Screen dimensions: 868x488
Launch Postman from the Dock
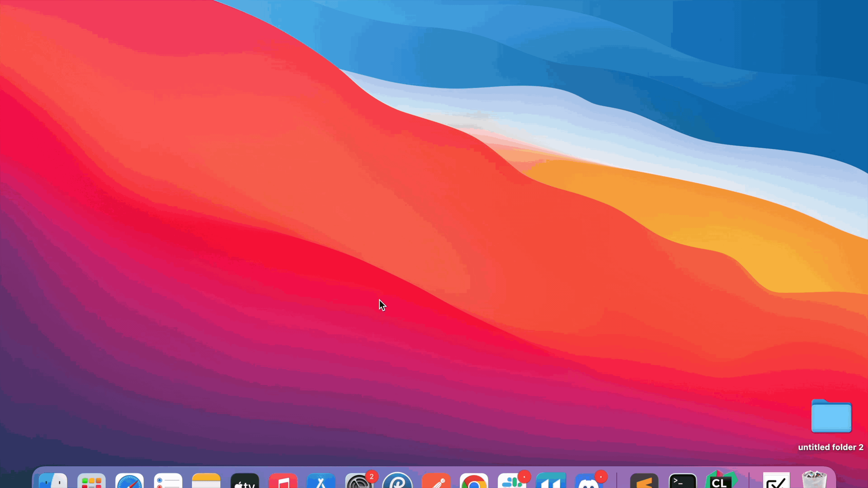click(436, 480)
